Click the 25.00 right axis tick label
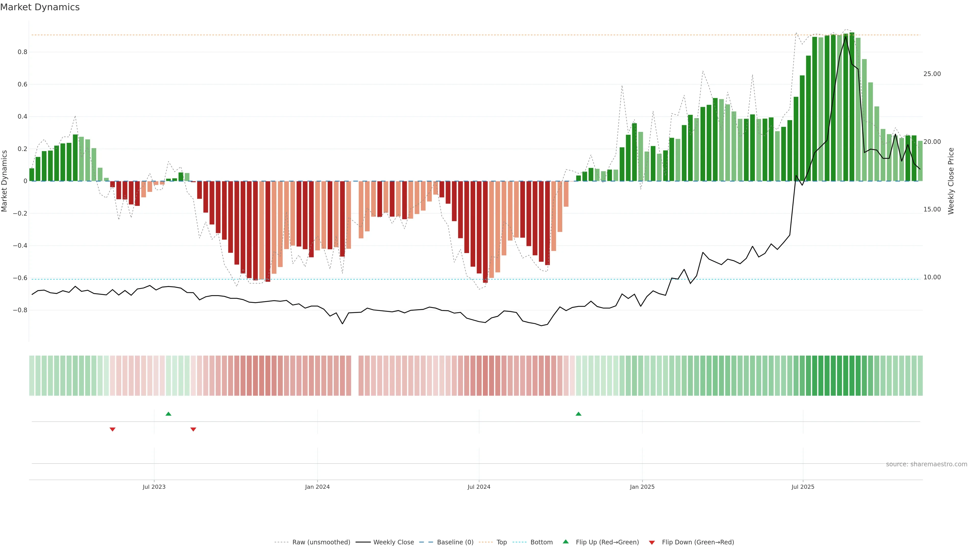 pos(932,74)
